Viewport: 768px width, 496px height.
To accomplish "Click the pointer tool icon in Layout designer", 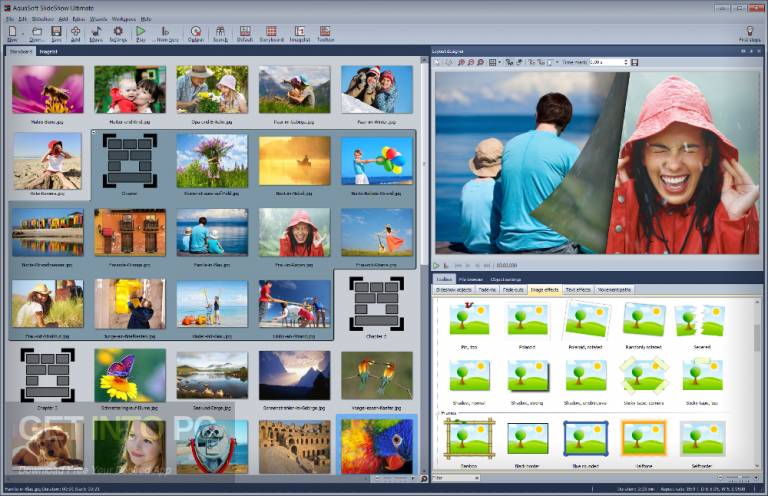I will [x=438, y=63].
